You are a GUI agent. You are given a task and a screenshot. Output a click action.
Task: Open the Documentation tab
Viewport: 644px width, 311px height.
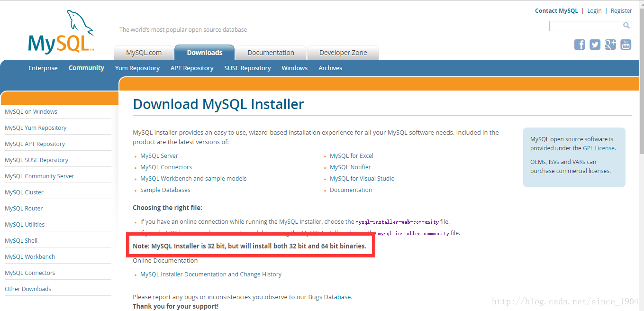click(271, 53)
